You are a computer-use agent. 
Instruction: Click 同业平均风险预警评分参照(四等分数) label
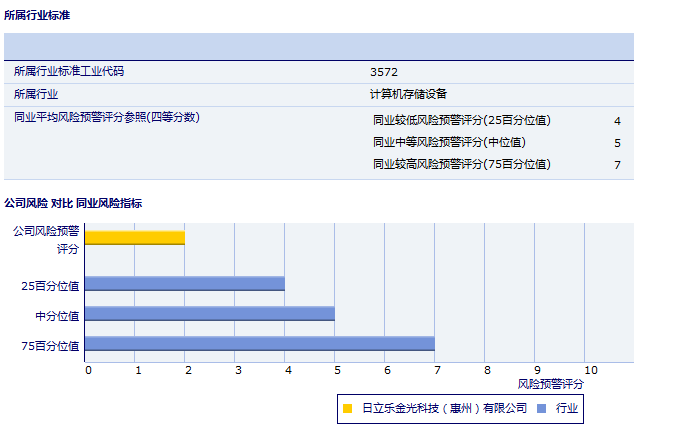(107, 117)
